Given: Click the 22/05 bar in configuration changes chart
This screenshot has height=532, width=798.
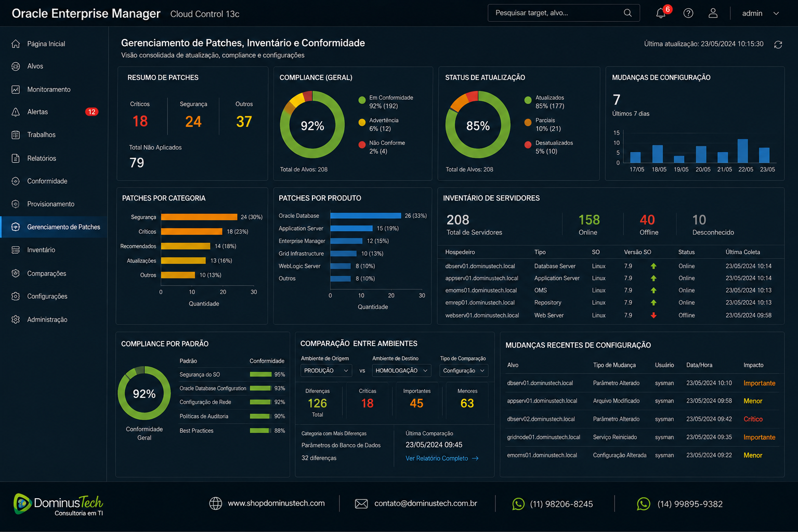Looking at the screenshot, I should pyautogui.click(x=742, y=151).
